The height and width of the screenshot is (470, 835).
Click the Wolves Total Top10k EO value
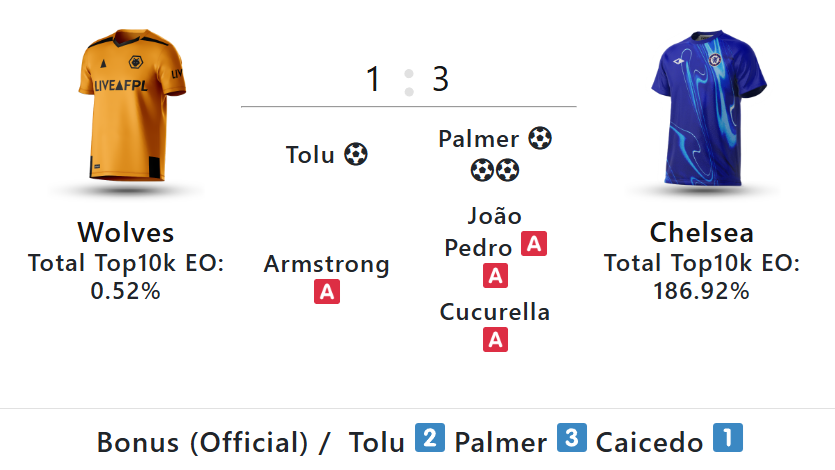coord(126,291)
